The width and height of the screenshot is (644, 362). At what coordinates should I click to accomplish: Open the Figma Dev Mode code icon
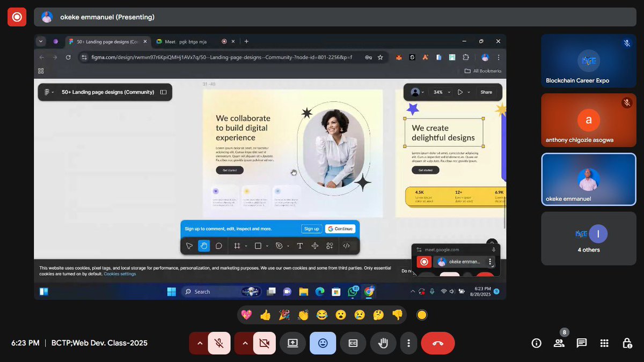347,246
